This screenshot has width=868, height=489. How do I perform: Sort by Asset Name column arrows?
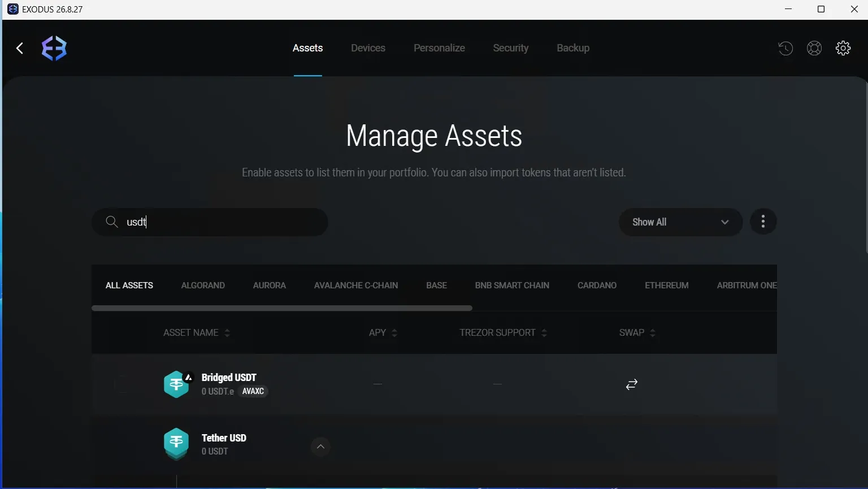pyautogui.click(x=227, y=333)
